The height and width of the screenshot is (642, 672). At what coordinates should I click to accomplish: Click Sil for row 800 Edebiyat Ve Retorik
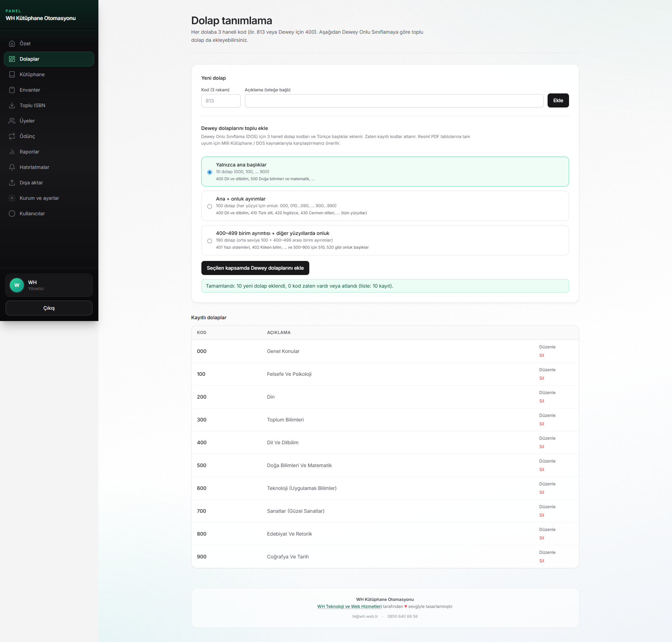542,538
